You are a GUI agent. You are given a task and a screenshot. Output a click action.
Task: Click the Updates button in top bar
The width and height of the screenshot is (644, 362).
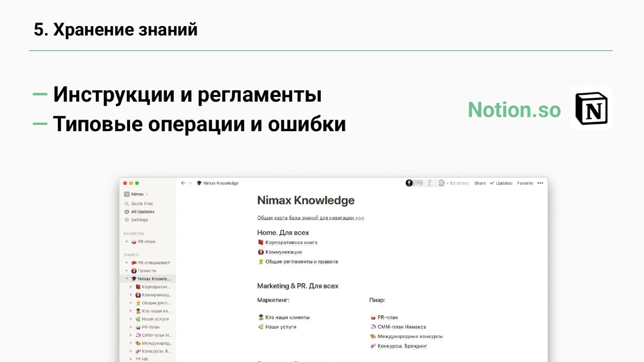501,183
